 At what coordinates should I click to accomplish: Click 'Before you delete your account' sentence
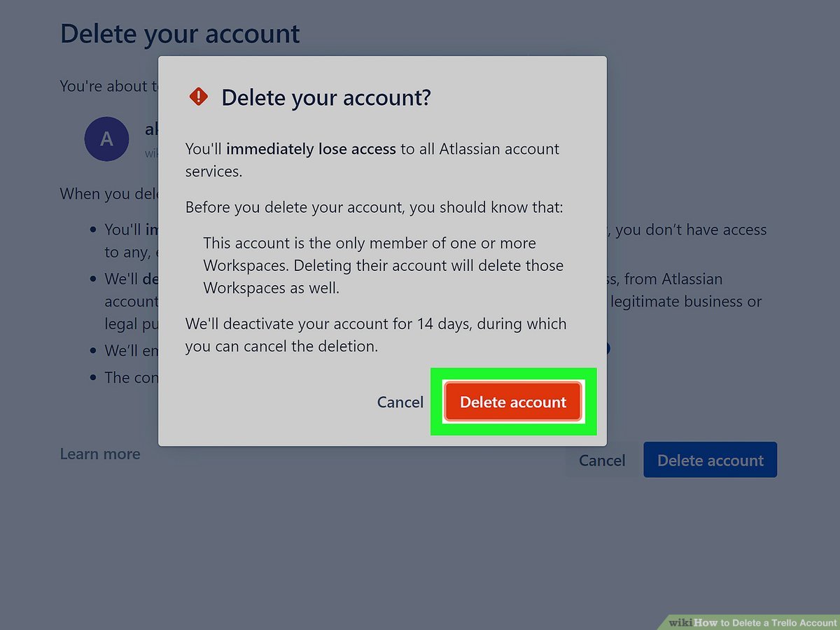pos(374,208)
